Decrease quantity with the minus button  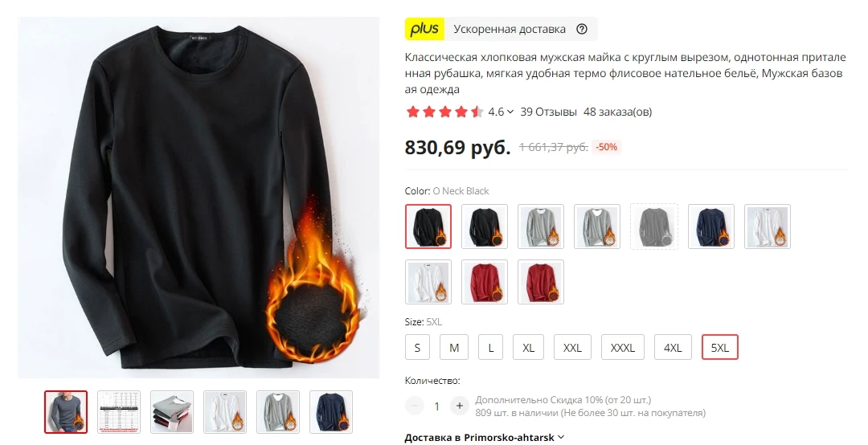click(x=414, y=406)
